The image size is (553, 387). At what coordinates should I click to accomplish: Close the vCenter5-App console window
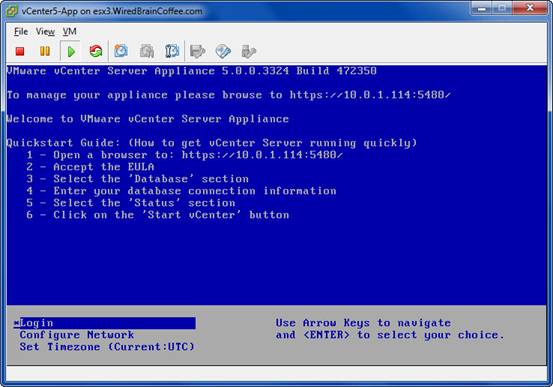[530, 8]
